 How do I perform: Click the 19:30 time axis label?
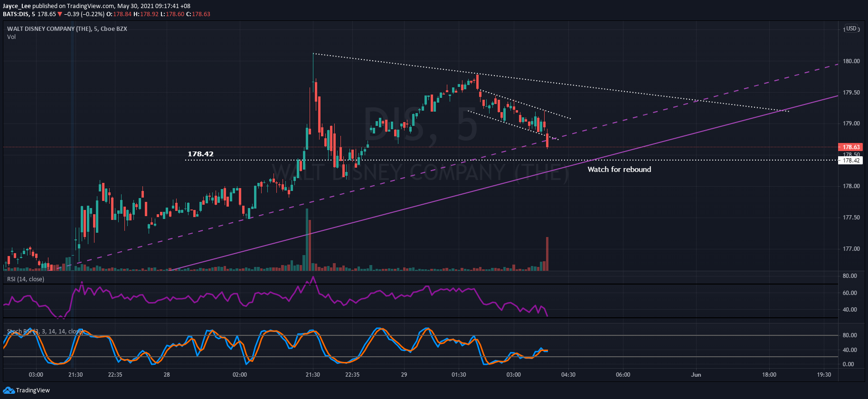click(x=824, y=375)
